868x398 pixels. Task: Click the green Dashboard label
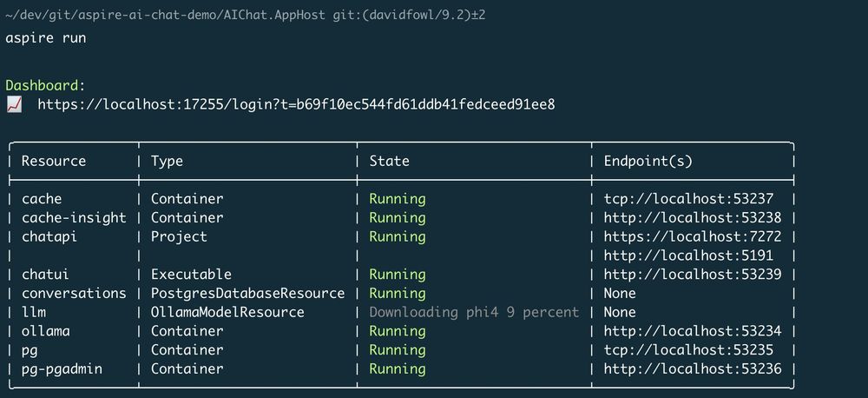(x=42, y=85)
